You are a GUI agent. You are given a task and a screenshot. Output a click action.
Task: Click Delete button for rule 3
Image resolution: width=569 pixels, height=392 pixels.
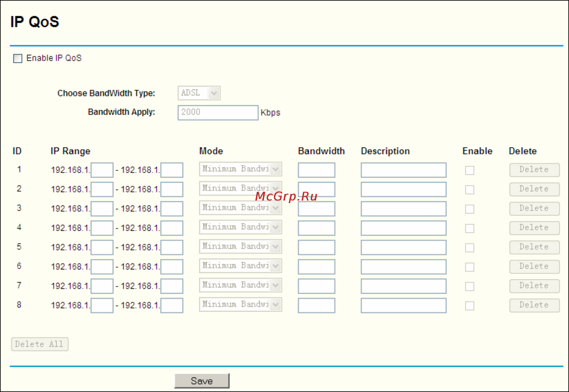534,208
